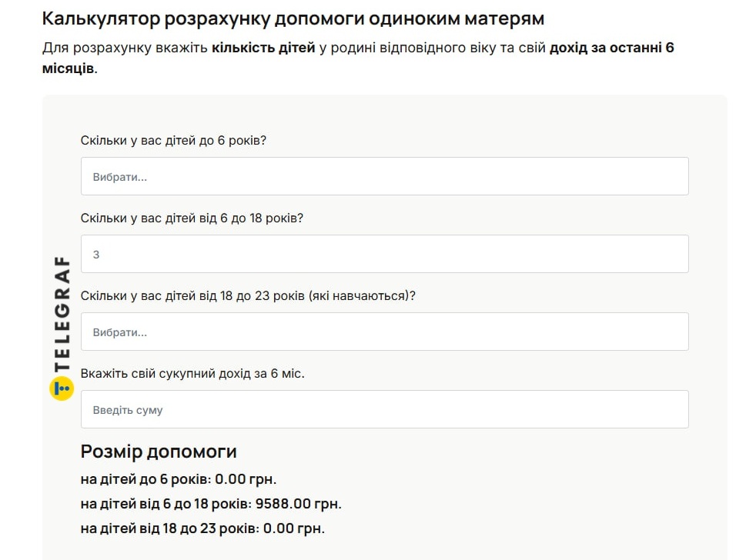
Task: Open the students aged 18 to 23 dropdown
Action: point(384,332)
